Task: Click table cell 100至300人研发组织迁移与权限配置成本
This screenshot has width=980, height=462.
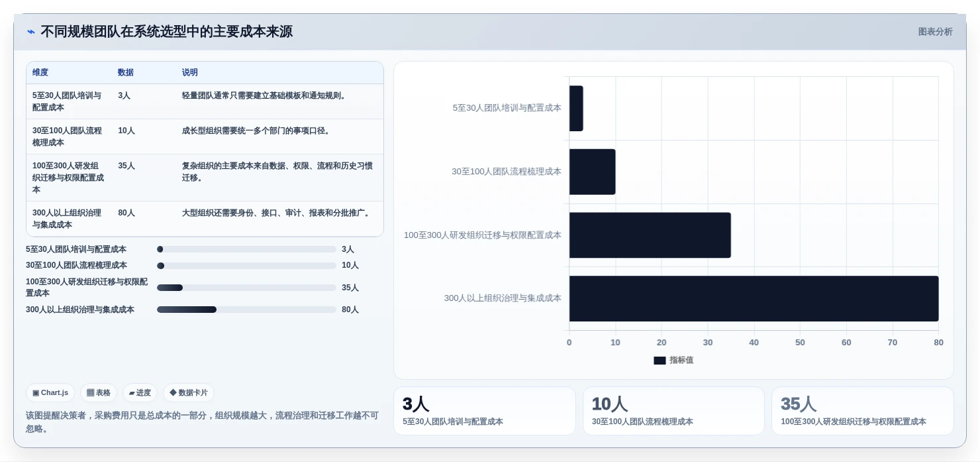Action: [69, 178]
